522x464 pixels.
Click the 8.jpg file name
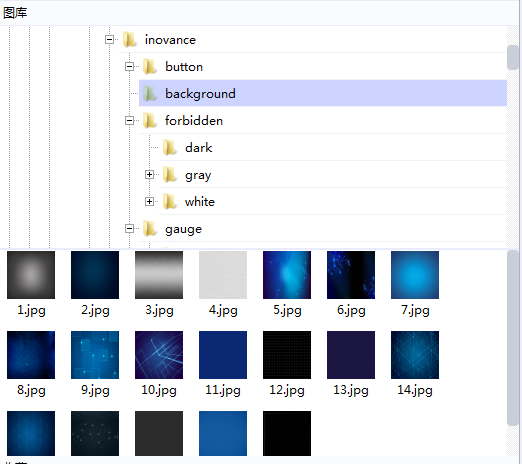pos(31,390)
